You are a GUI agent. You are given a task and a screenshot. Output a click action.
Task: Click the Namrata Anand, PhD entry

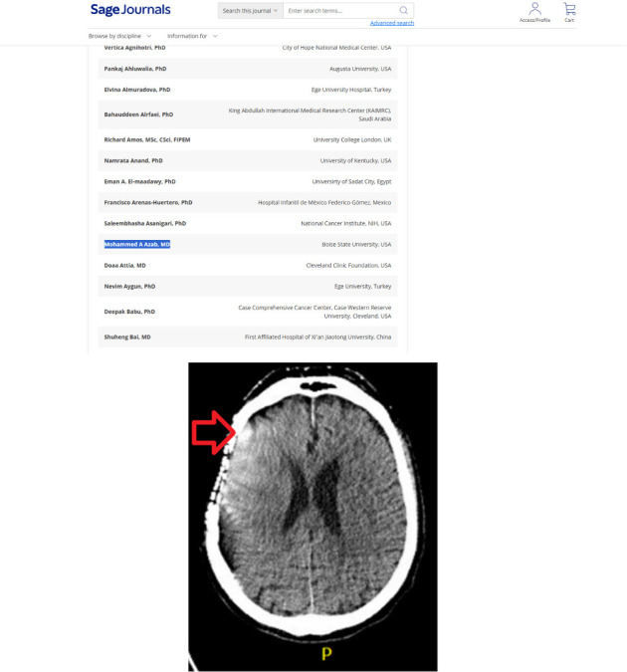[x=134, y=160]
